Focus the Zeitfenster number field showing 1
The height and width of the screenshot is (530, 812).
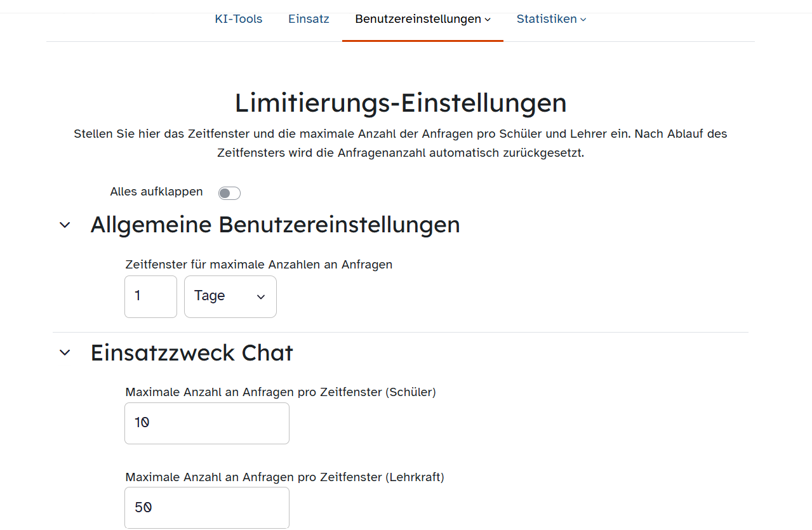(150, 296)
